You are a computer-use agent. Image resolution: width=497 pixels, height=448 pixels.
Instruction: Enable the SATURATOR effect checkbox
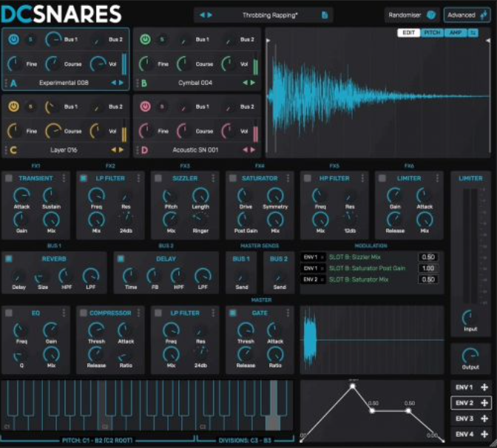tap(233, 178)
